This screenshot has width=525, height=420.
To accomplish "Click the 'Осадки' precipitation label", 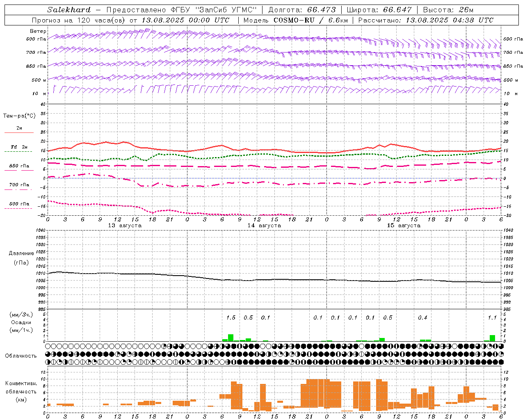I will (21, 322).
